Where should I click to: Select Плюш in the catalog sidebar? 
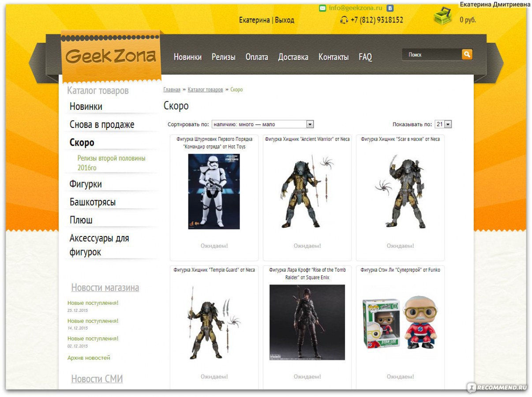[x=81, y=220]
